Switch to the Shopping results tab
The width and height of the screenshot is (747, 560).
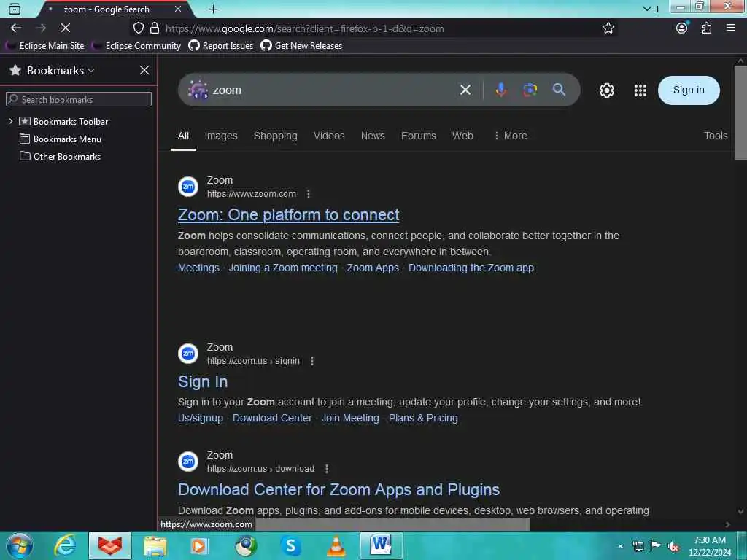click(x=275, y=136)
